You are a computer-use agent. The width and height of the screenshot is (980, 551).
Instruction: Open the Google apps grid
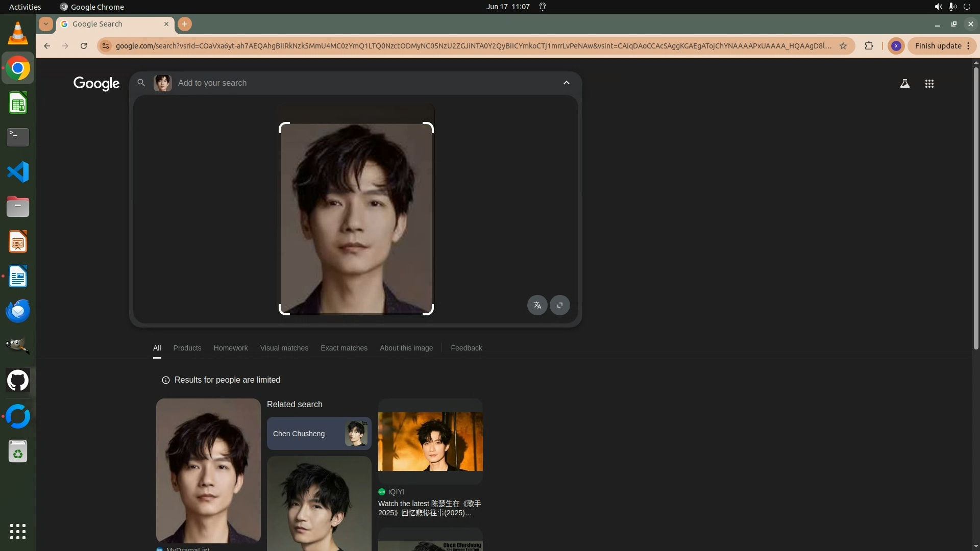[x=929, y=84]
